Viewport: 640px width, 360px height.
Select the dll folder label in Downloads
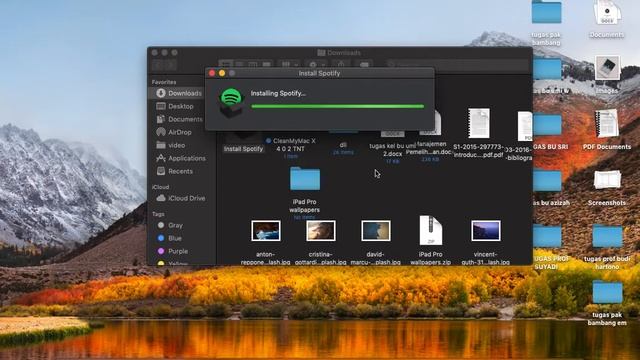tap(343, 145)
